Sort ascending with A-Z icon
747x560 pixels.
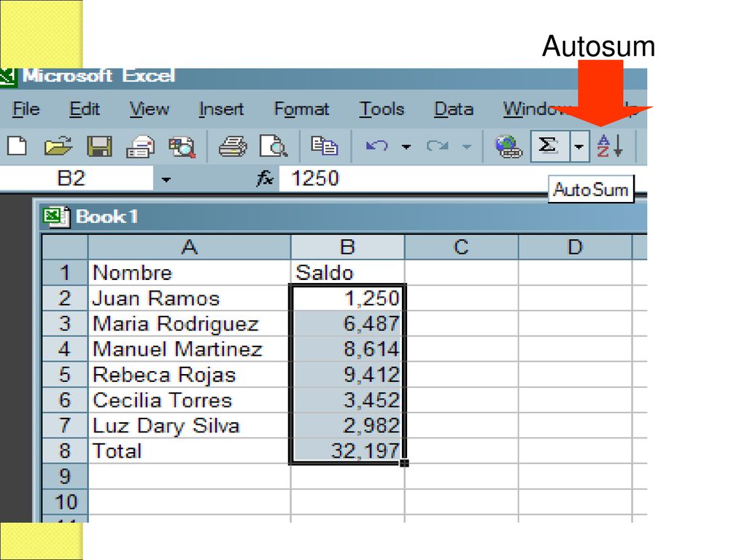[611, 146]
